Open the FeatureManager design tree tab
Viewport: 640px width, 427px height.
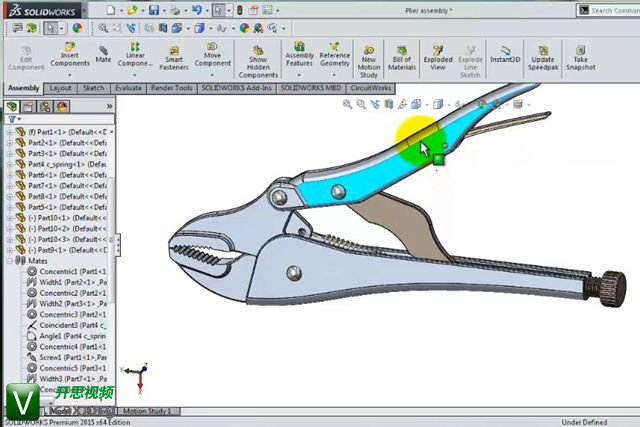(x=12, y=107)
